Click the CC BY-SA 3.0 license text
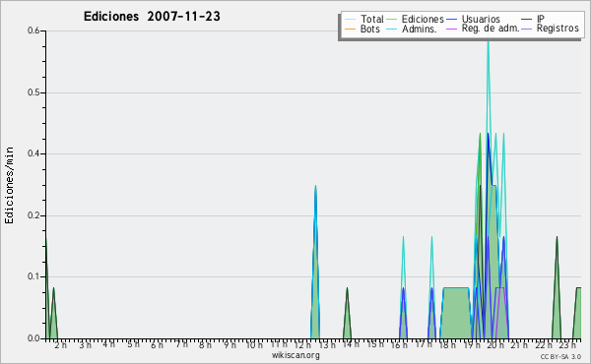Screen dimensions: 591x364 pyautogui.click(x=560, y=356)
